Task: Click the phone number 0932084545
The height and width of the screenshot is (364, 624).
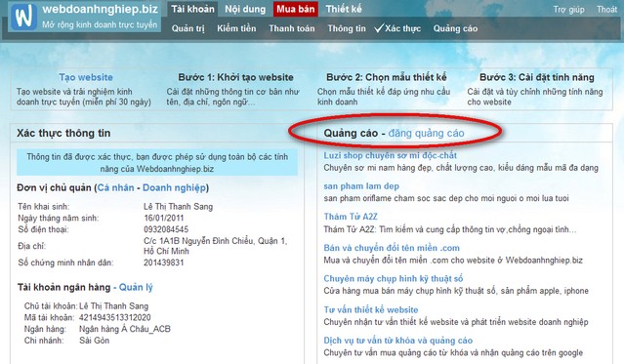Action: pyautogui.click(x=166, y=229)
